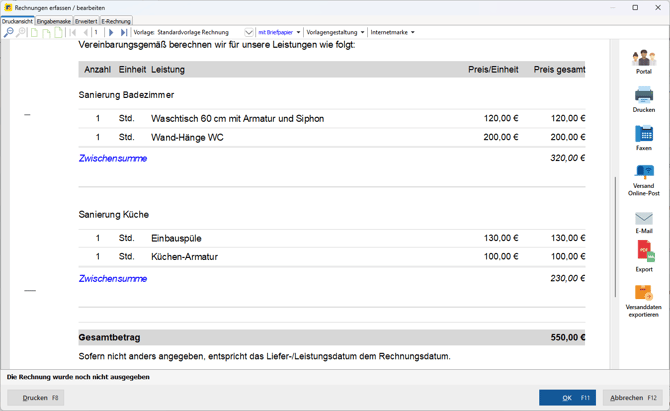
Task: Go to the previous page
Action: (85, 32)
